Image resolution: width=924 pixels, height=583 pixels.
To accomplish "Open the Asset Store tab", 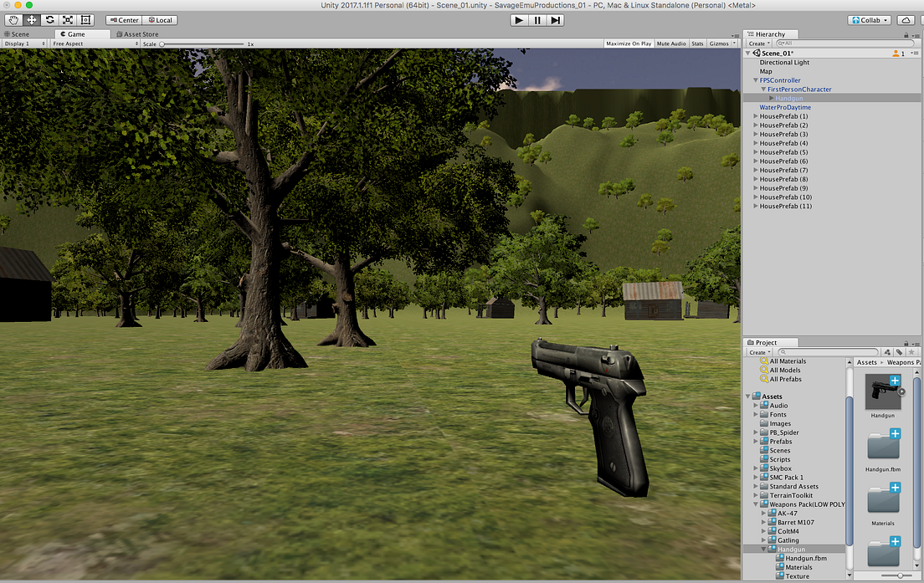I will click(x=139, y=33).
